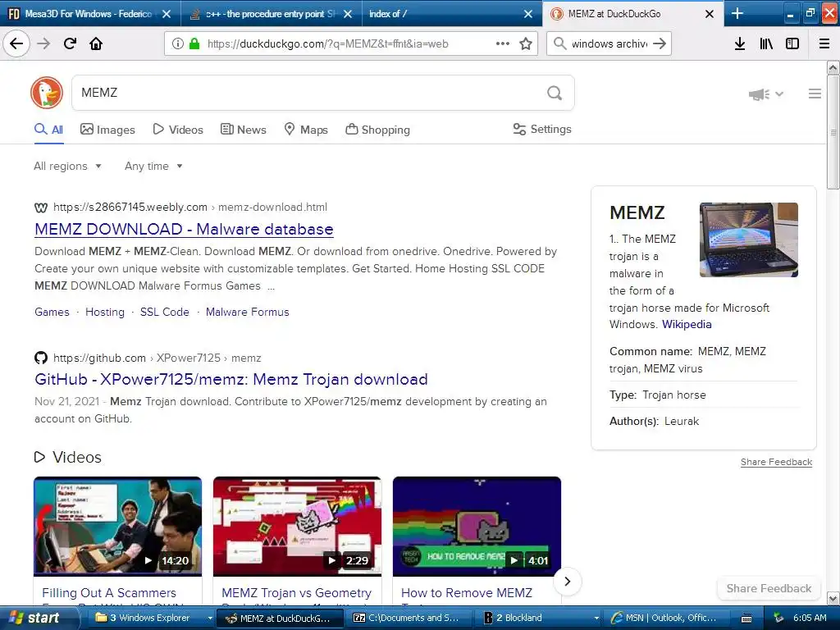840x630 pixels.
Task: Close the Mesa3D For Windows tab
Action: tap(167, 14)
